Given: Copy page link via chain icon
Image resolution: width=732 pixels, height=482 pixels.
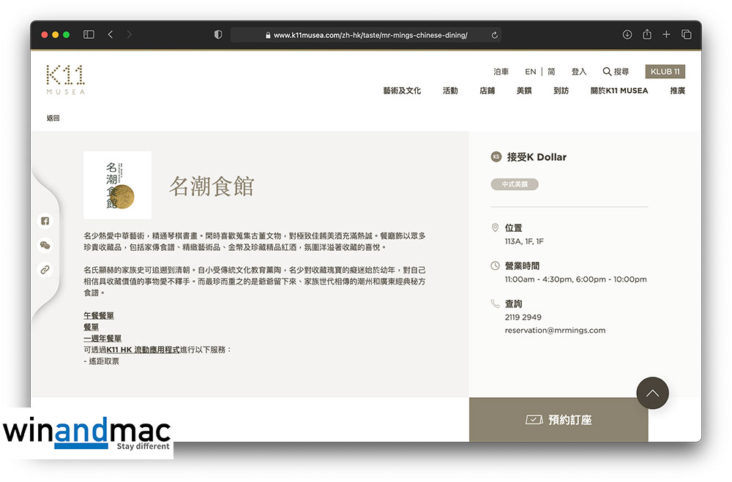Looking at the screenshot, I should [45, 270].
